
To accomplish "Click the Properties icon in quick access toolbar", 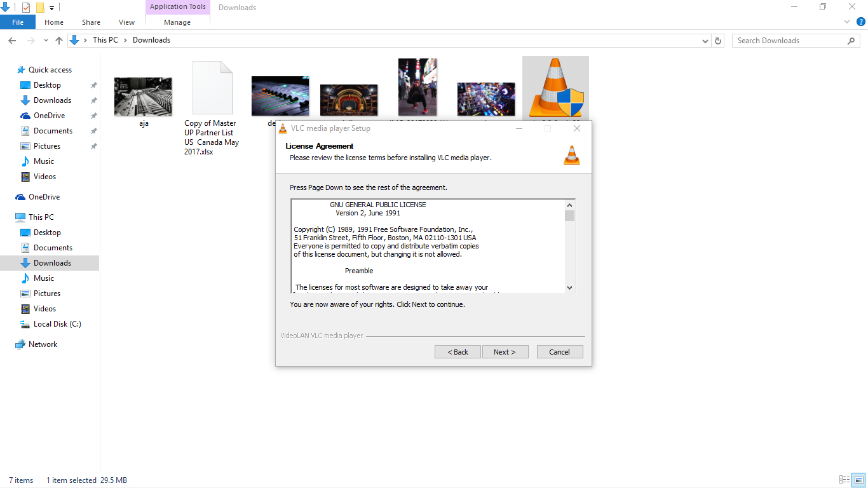I will point(26,8).
